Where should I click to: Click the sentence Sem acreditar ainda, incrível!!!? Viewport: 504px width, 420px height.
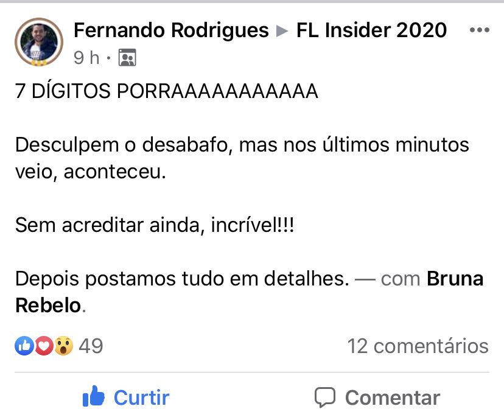click(x=154, y=225)
